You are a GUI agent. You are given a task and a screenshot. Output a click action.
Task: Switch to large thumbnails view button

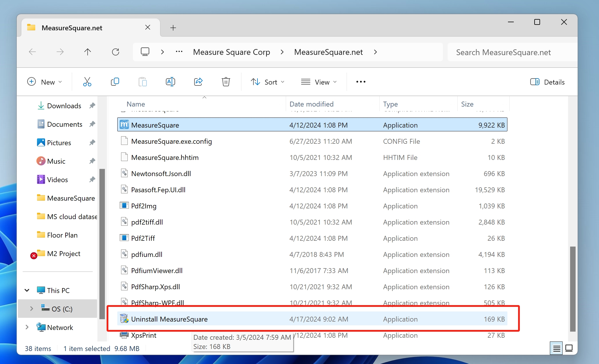tap(569, 348)
